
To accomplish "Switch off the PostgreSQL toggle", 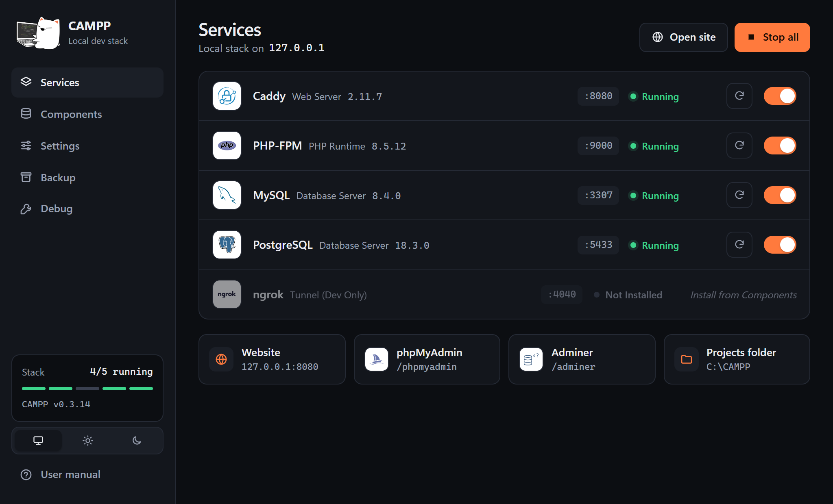I will [780, 245].
